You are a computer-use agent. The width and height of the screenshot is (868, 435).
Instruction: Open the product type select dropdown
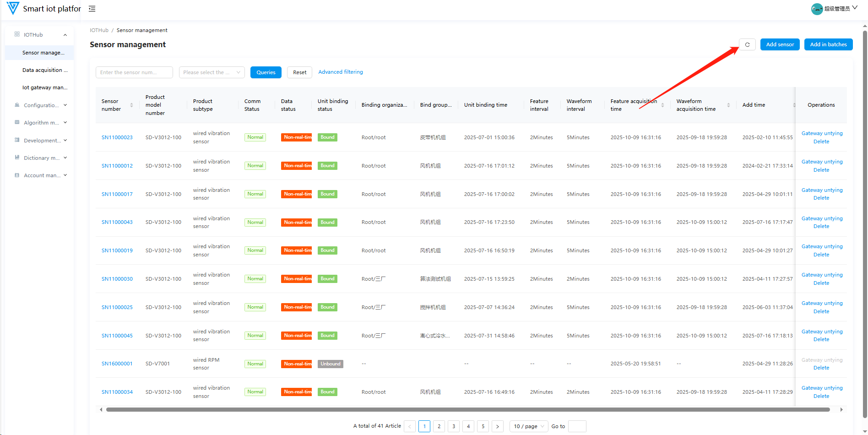point(212,72)
